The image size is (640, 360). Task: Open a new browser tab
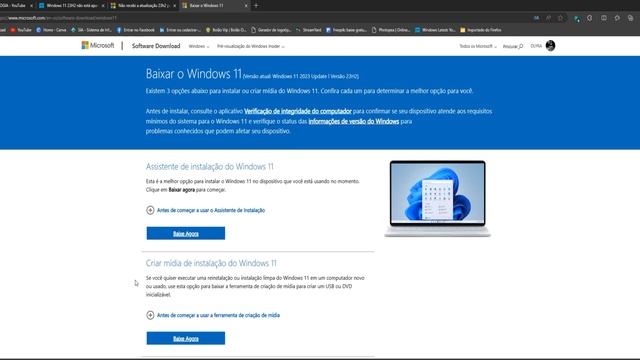pyautogui.click(x=256, y=6)
